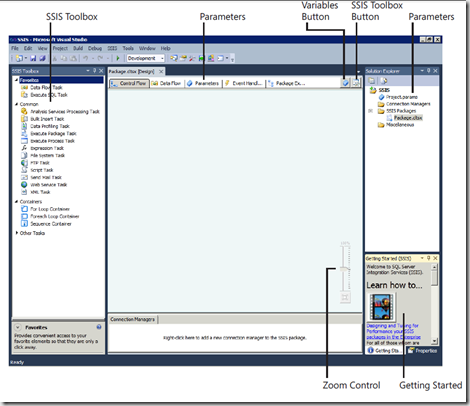Click the Cut toolbar icon
470x406 pixels.
pyautogui.click(x=55, y=58)
